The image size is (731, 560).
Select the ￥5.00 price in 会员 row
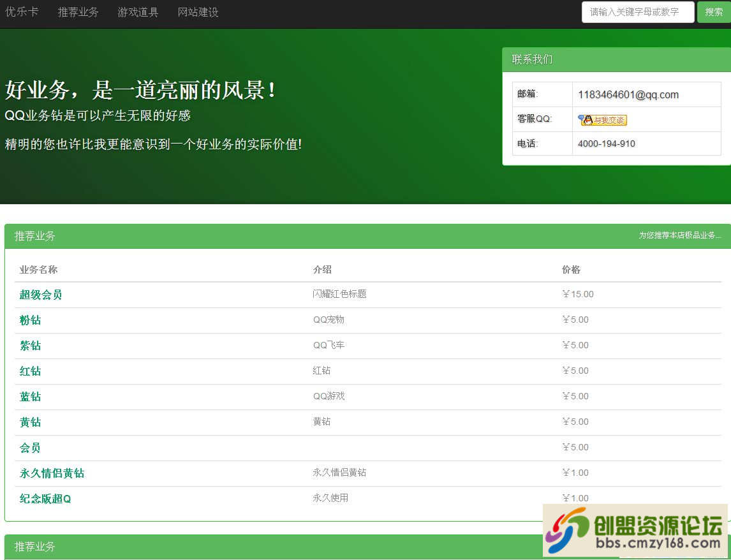click(x=575, y=447)
